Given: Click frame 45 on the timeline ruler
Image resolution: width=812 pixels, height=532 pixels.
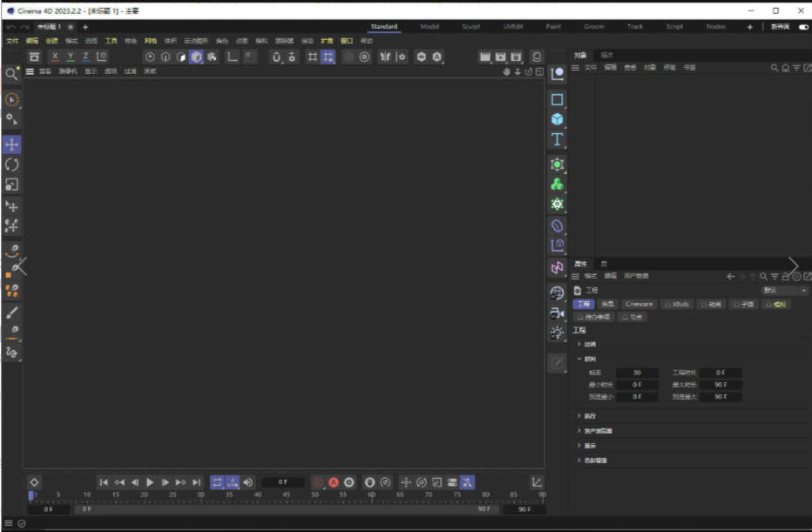Looking at the screenshot, I should point(285,495).
